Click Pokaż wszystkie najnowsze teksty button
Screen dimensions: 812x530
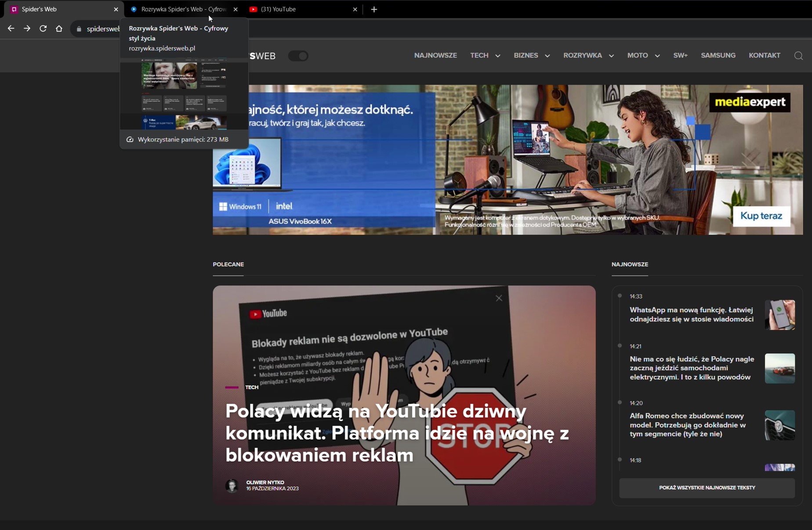pyautogui.click(x=707, y=488)
